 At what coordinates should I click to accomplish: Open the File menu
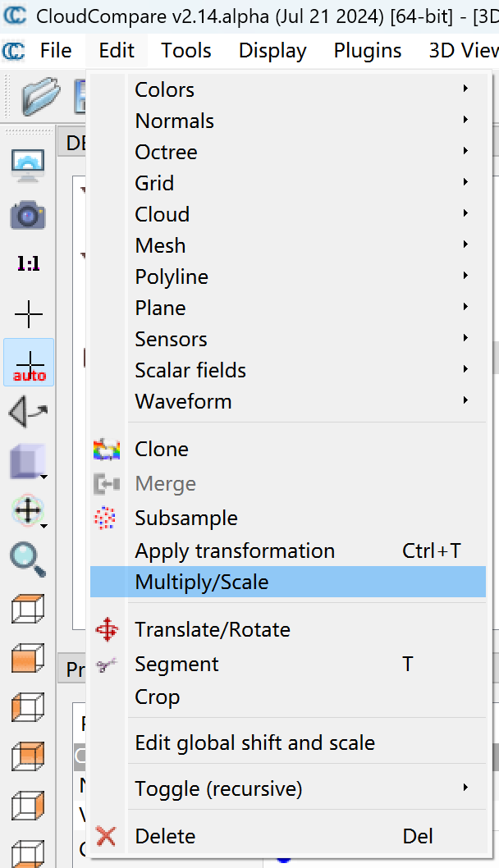point(55,50)
